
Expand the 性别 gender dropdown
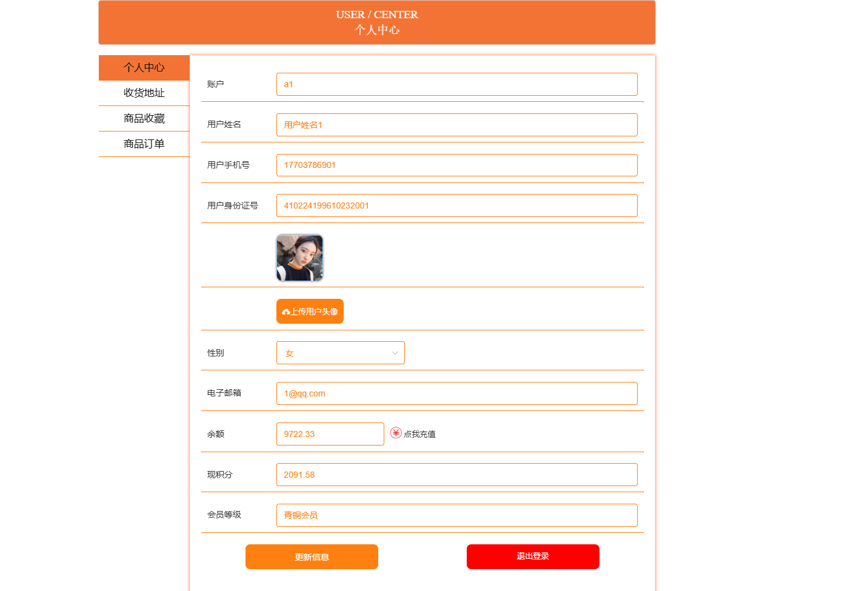pos(340,353)
